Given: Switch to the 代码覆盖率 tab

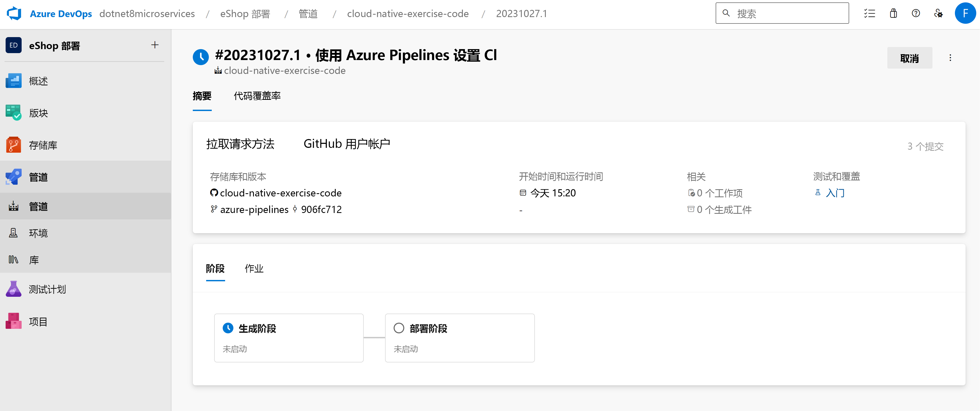Looking at the screenshot, I should 257,96.
